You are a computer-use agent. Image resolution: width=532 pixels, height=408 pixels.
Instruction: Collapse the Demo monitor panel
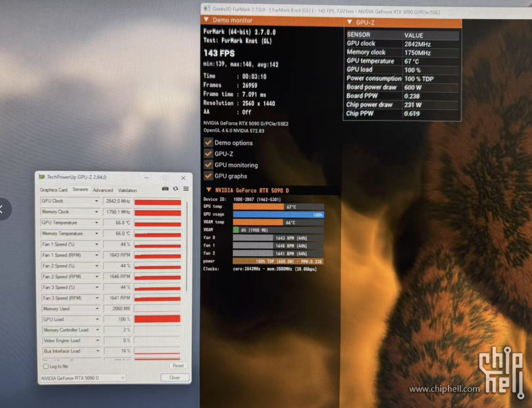[206, 20]
